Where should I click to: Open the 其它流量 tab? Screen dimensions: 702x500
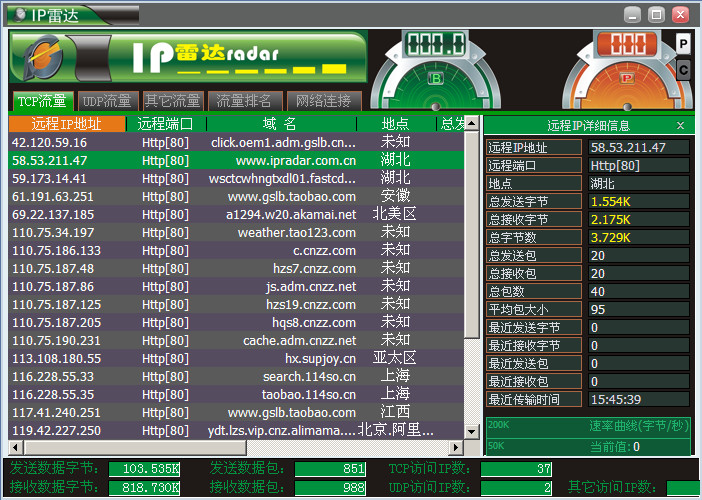click(172, 101)
